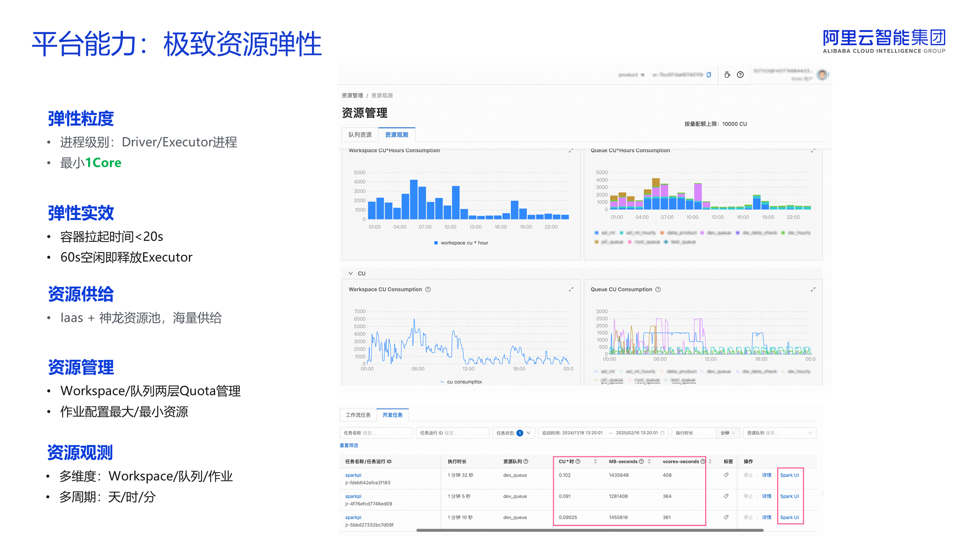This screenshot has height=551, width=980.
Task: Click the horizontal scrollbar under the task table
Action: point(590,530)
